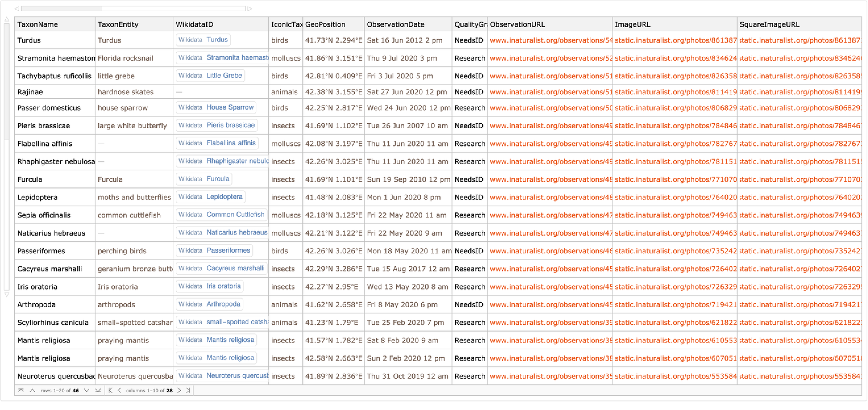Open the Iris oratoria ImageURL link
868x410 pixels.
(675, 287)
